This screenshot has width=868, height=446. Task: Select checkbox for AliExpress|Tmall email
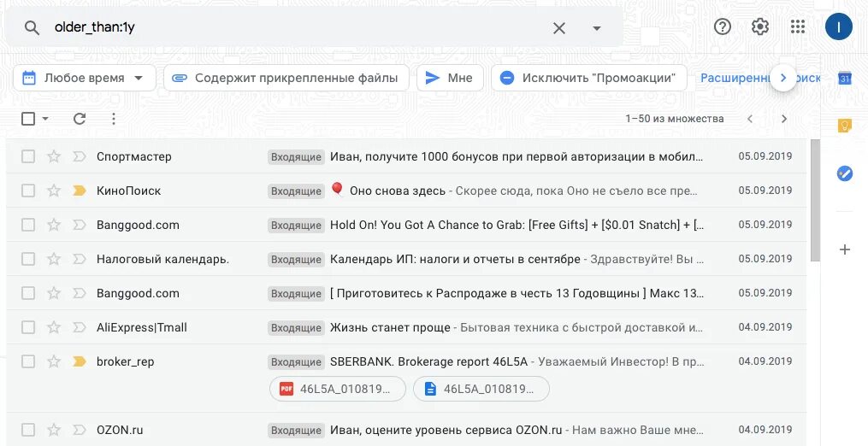click(x=28, y=327)
